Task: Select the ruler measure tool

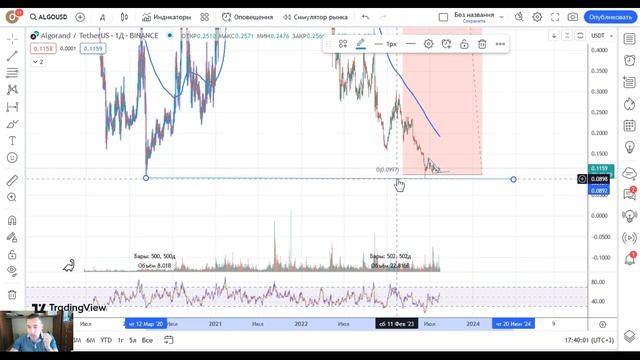Action: coord(12,180)
